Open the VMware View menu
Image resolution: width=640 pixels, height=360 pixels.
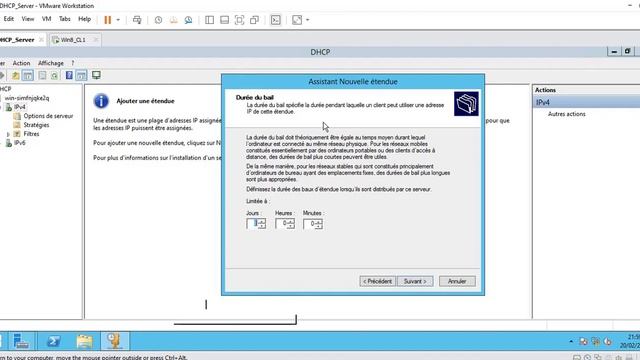point(28,19)
